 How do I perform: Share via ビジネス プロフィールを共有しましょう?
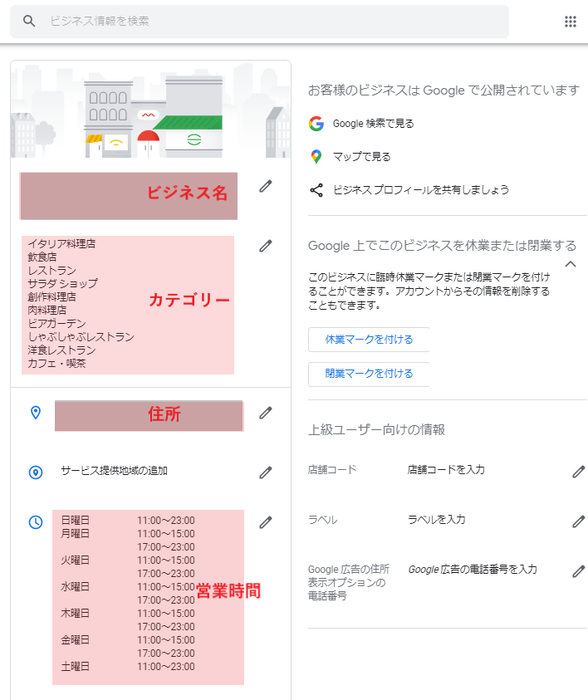click(x=421, y=190)
